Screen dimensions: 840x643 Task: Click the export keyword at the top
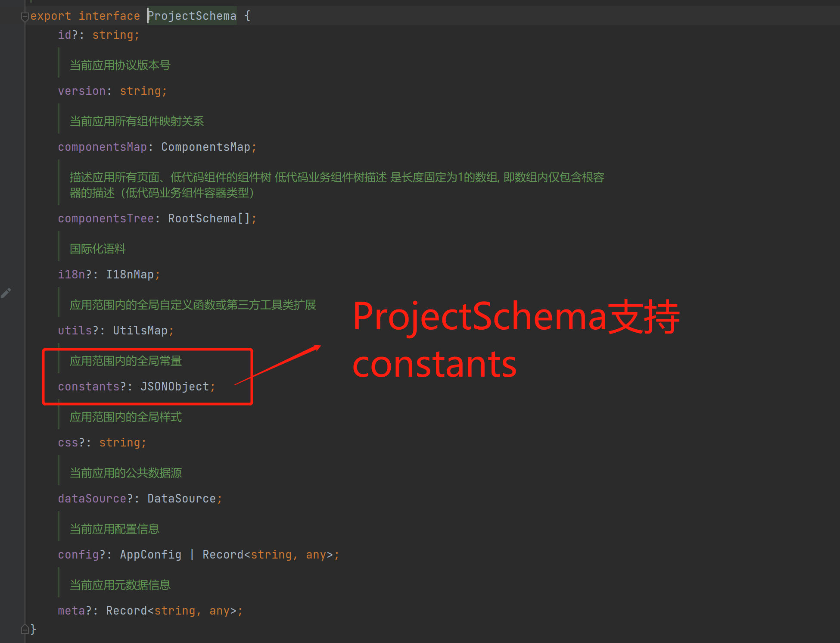[50, 16]
